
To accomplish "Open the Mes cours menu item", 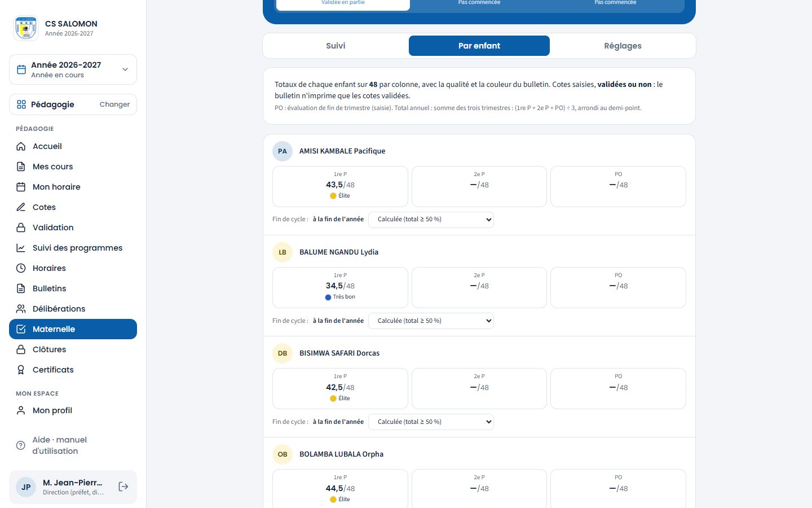I will tap(73, 167).
